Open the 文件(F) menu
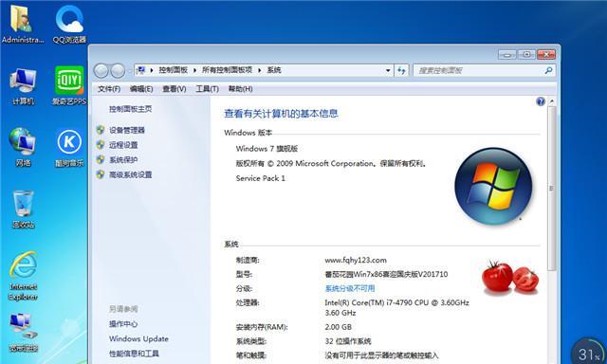The image size is (607, 364). (x=109, y=89)
